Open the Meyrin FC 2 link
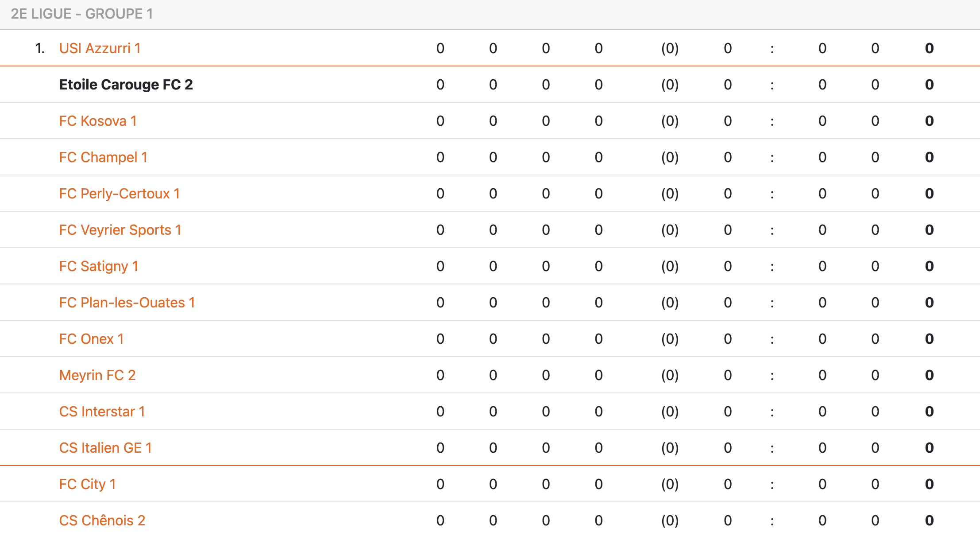The width and height of the screenshot is (980, 536). (x=97, y=375)
